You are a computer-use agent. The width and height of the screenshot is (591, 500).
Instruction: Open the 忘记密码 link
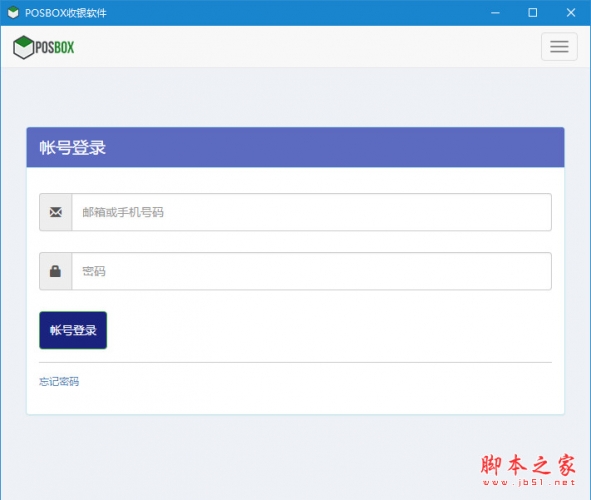[x=59, y=382]
